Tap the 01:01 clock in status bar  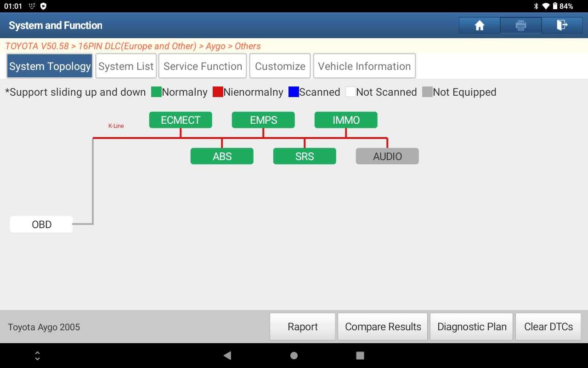click(x=13, y=6)
